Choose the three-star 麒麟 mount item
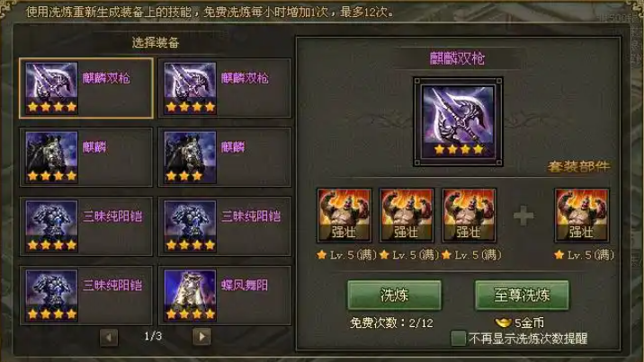The height and width of the screenshot is (362, 644). tap(225, 157)
